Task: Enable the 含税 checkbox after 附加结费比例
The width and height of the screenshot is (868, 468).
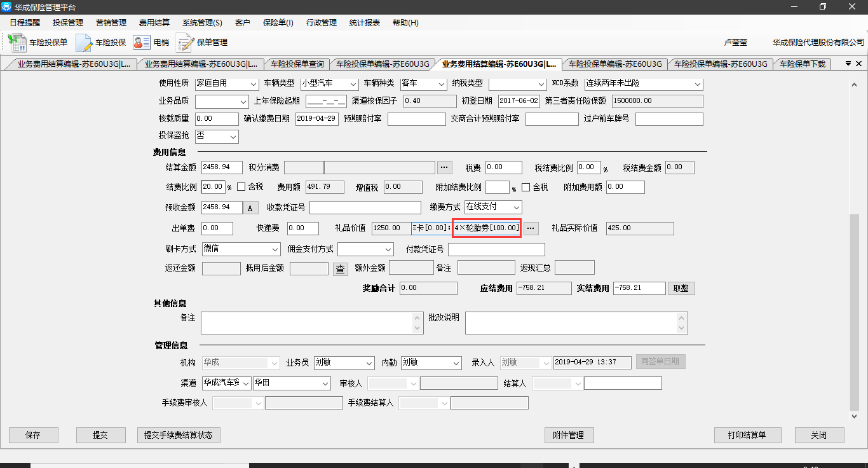Action: point(526,187)
